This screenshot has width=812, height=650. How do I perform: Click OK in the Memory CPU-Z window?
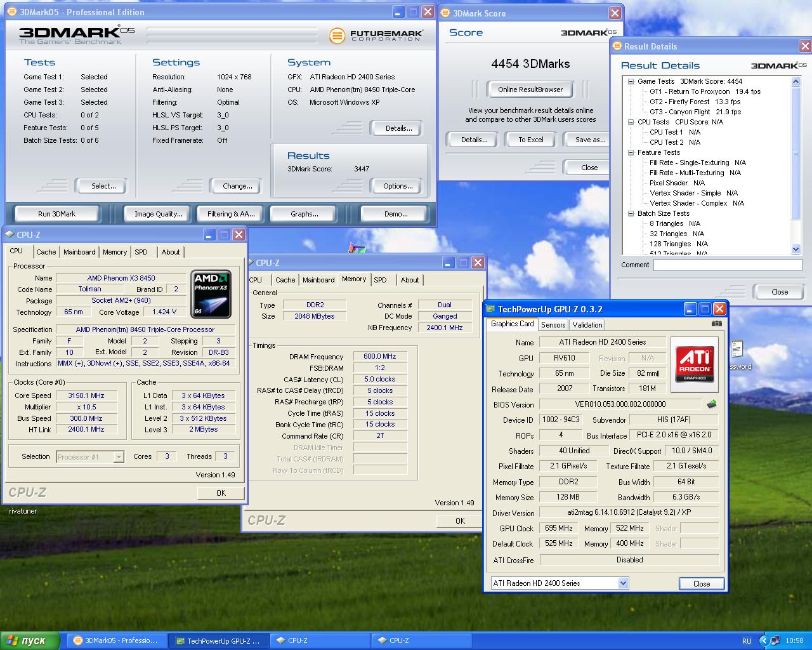pyautogui.click(x=460, y=521)
